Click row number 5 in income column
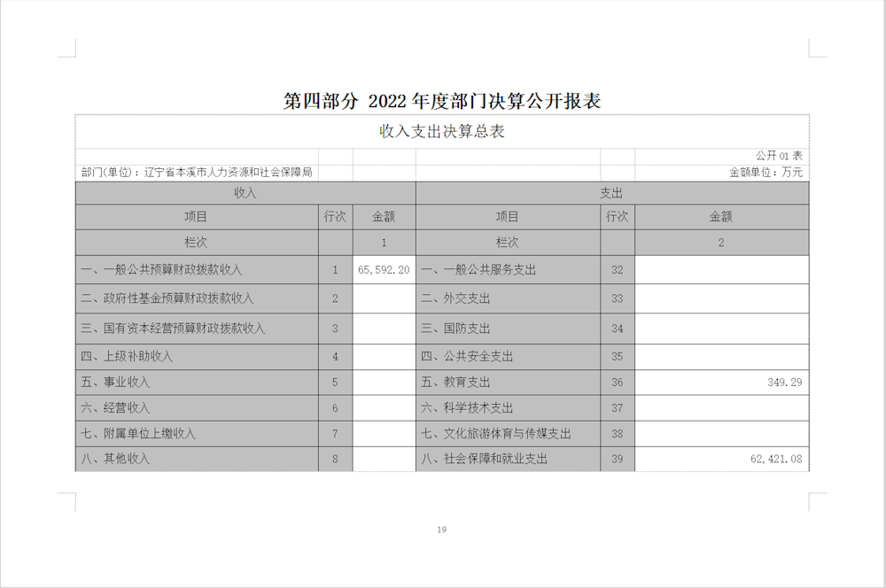Screen dimensions: 886x588 335,383
